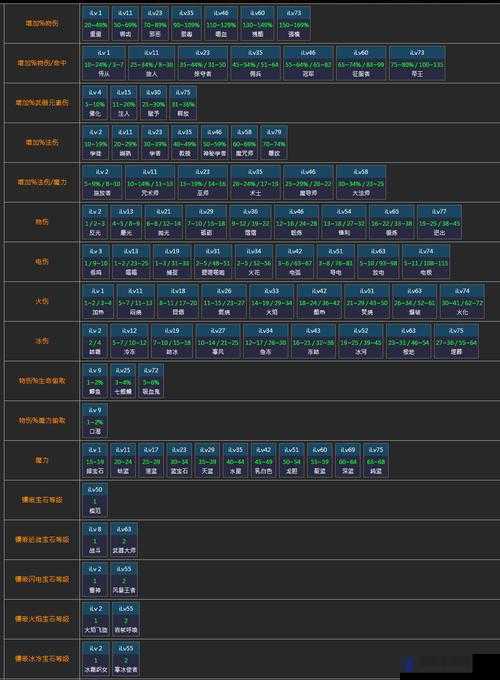Click the iLv 77 cell in the 物伤 row
The image size is (500, 680).
pyautogui.click(x=439, y=222)
